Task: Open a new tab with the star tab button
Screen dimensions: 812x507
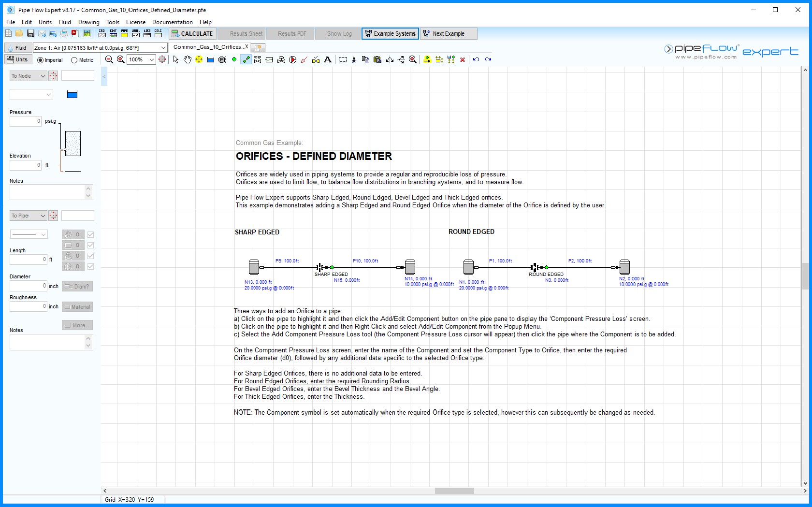Action: tap(258, 47)
